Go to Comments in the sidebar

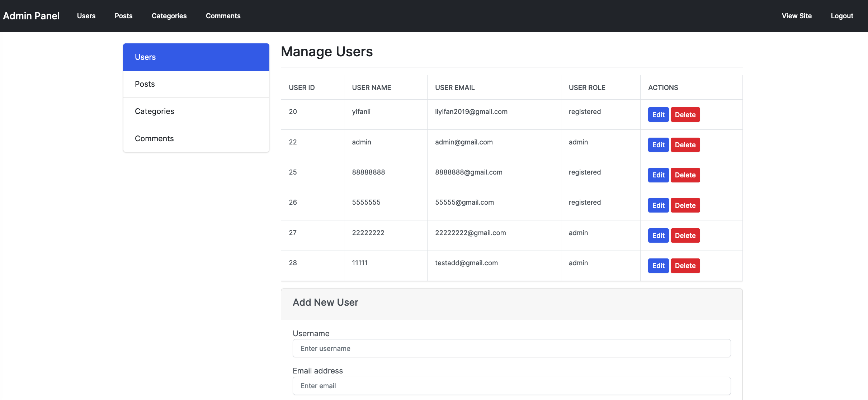(x=196, y=139)
